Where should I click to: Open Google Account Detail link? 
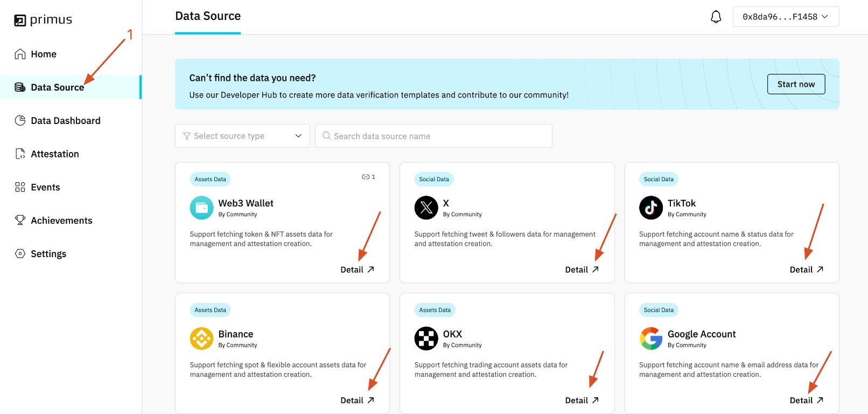[806, 401]
